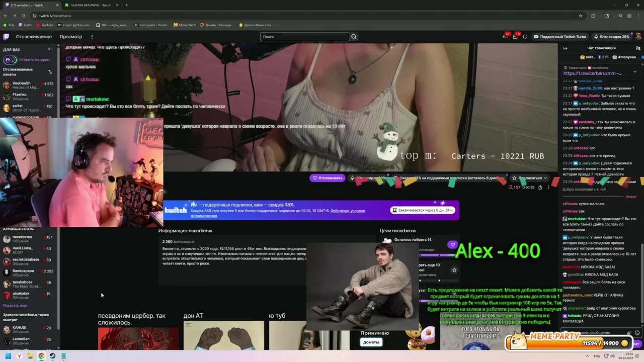Open 'псевдоним цербер' panel image

pos(138,338)
